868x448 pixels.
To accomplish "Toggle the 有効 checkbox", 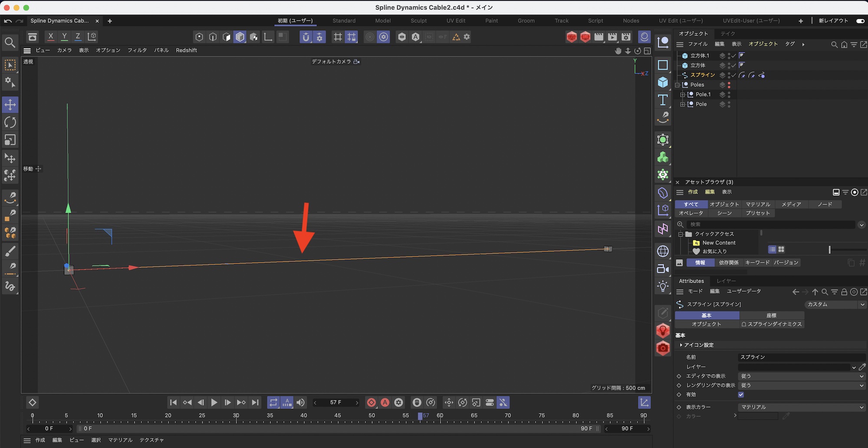I will (741, 395).
